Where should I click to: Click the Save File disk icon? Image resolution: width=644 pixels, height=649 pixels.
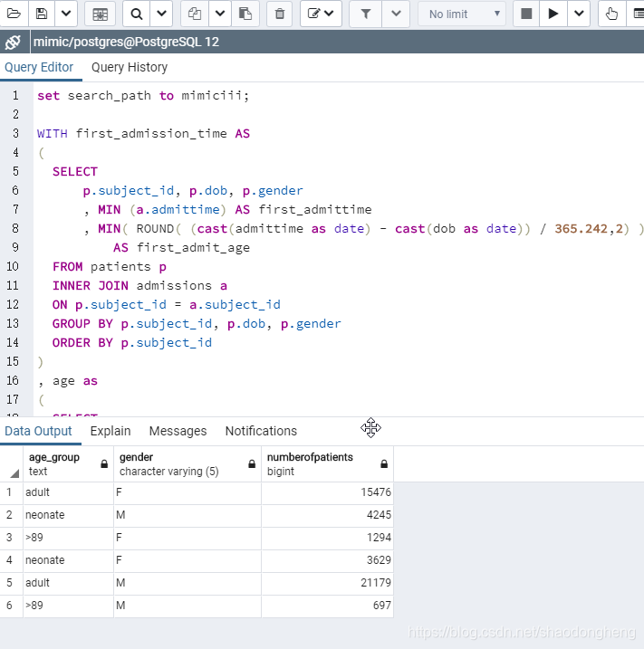click(42, 14)
